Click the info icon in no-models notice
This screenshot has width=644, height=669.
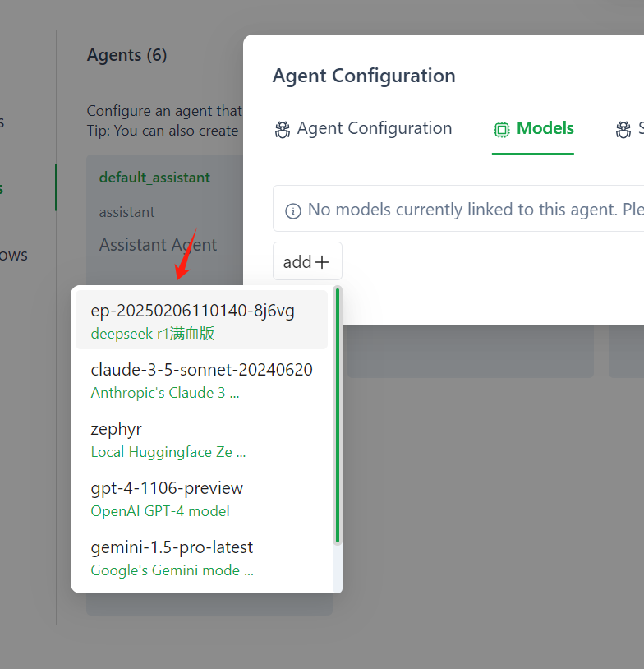(x=293, y=210)
